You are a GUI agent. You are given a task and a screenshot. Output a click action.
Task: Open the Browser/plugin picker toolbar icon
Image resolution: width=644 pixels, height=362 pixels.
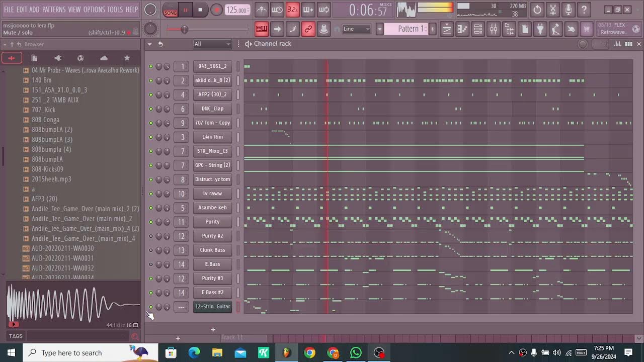pyautogui.click(x=509, y=29)
